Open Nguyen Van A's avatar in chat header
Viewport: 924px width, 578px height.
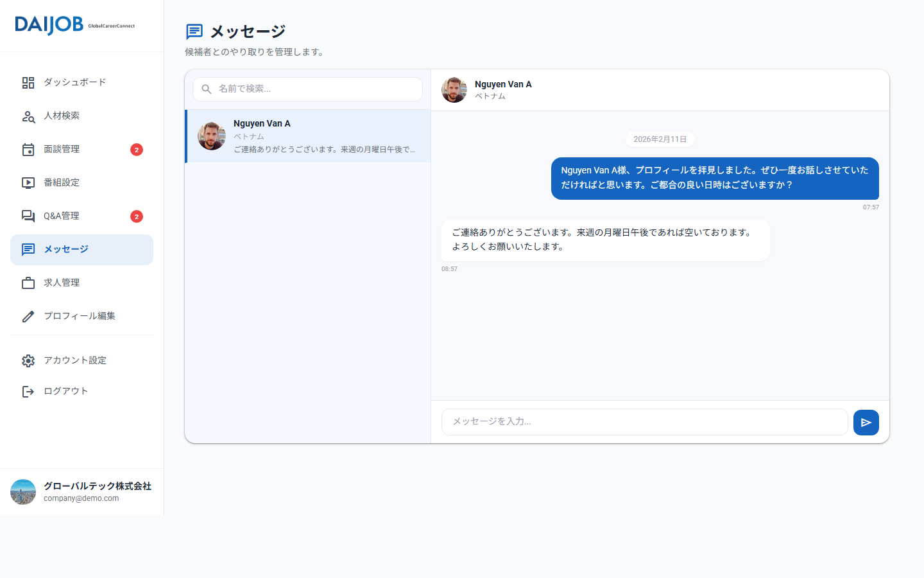(454, 89)
